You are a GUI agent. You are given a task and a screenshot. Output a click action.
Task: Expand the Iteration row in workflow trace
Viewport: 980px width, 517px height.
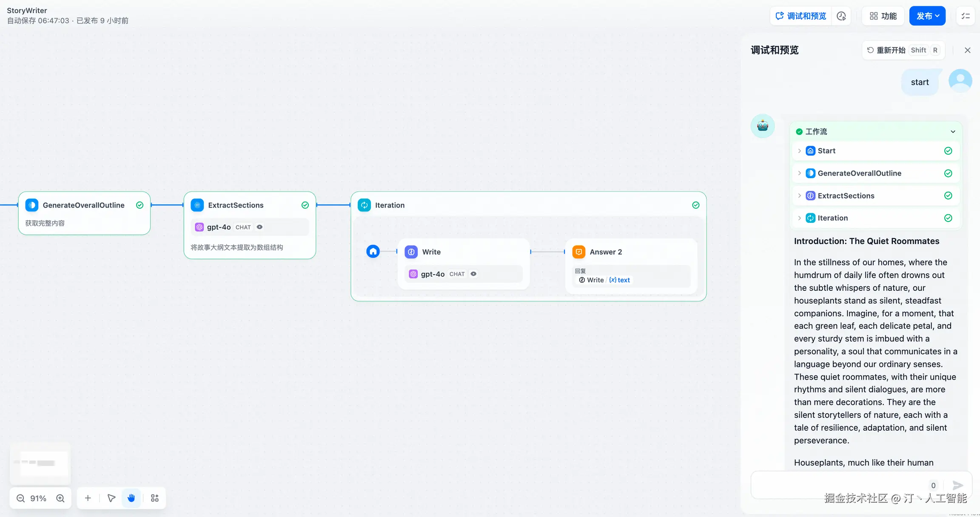800,218
